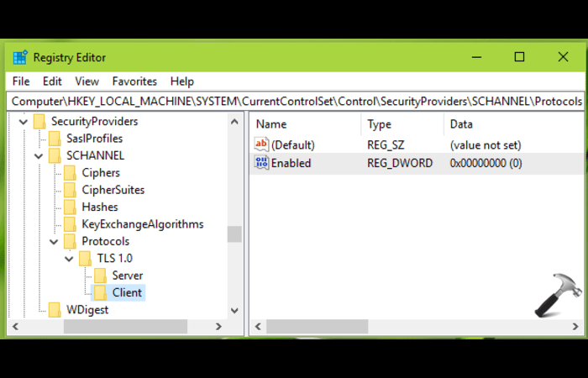
Task: Collapse the Protocols key chevron
Action: (54, 242)
